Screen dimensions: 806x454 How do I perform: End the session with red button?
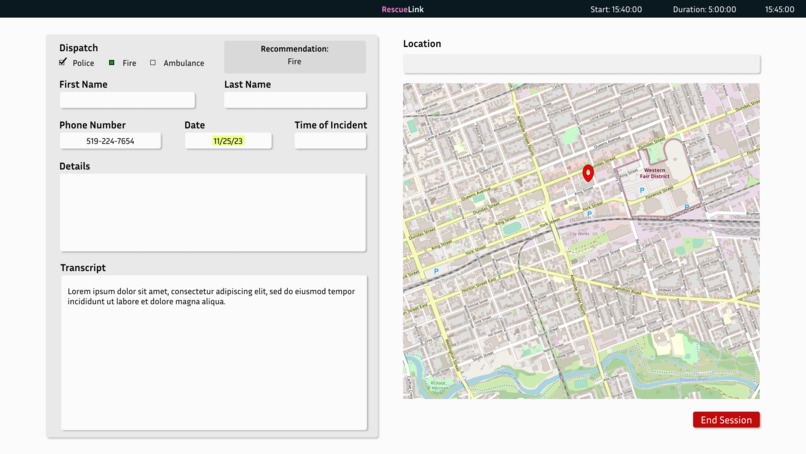pos(726,420)
